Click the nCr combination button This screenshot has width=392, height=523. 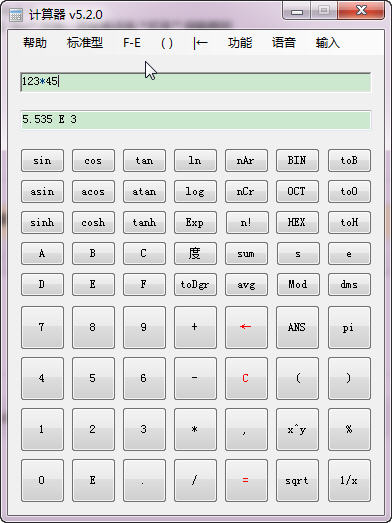coord(247,191)
